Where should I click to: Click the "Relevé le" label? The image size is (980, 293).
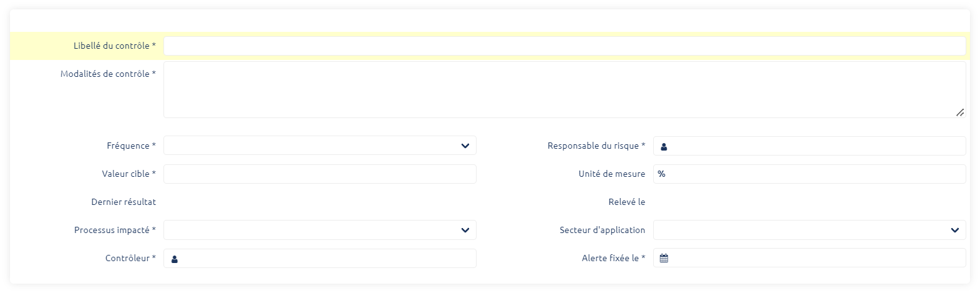[x=626, y=202]
